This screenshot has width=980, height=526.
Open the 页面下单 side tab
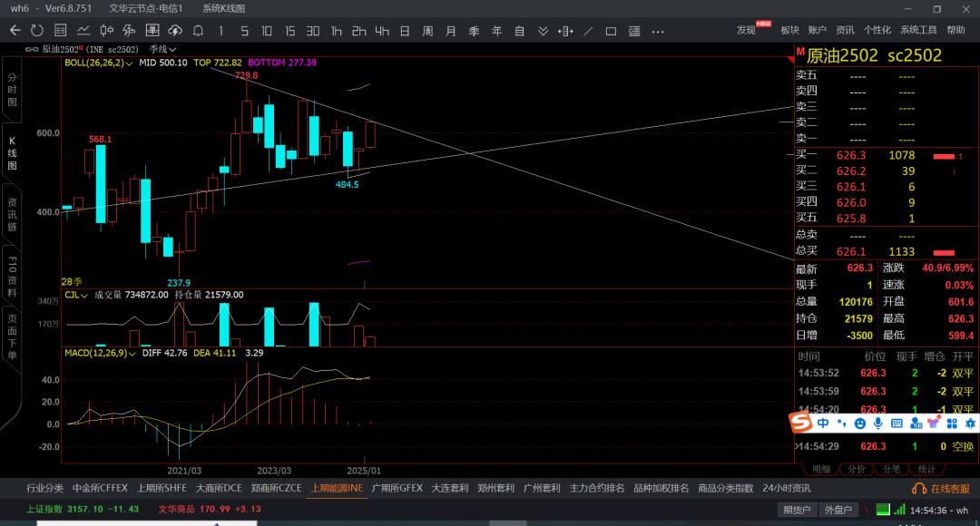tap(12, 337)
